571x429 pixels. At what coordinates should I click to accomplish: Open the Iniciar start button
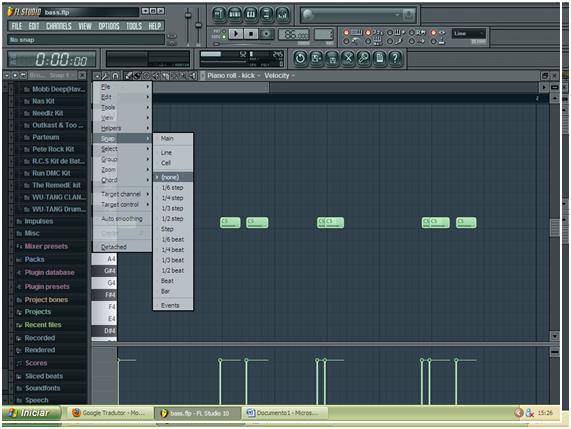click(x=31, y=413)
